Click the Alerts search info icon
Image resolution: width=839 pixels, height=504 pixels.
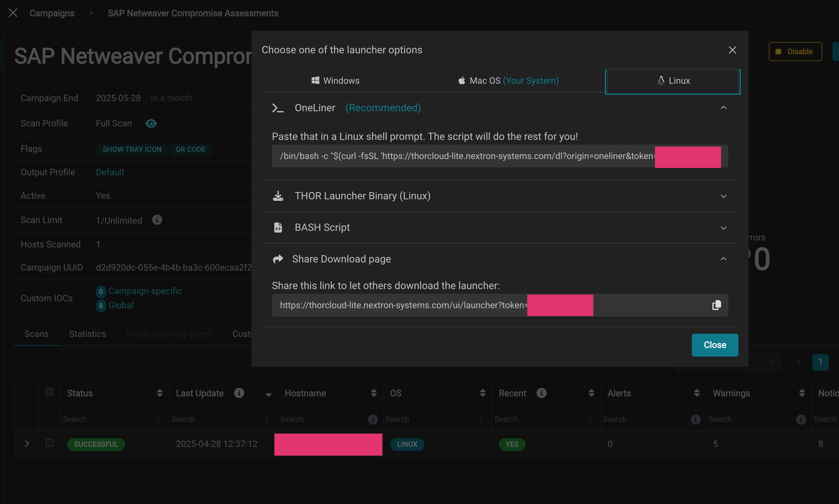696,420
